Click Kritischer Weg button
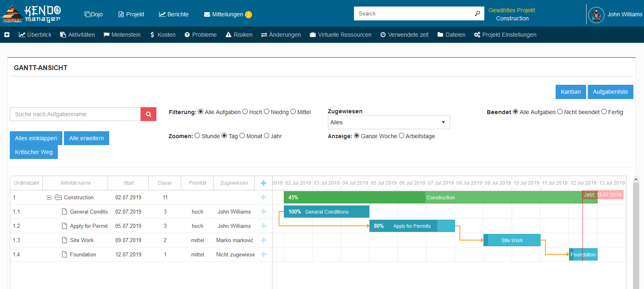The height and width of the screenshot is (289, 644). (34, 152)
